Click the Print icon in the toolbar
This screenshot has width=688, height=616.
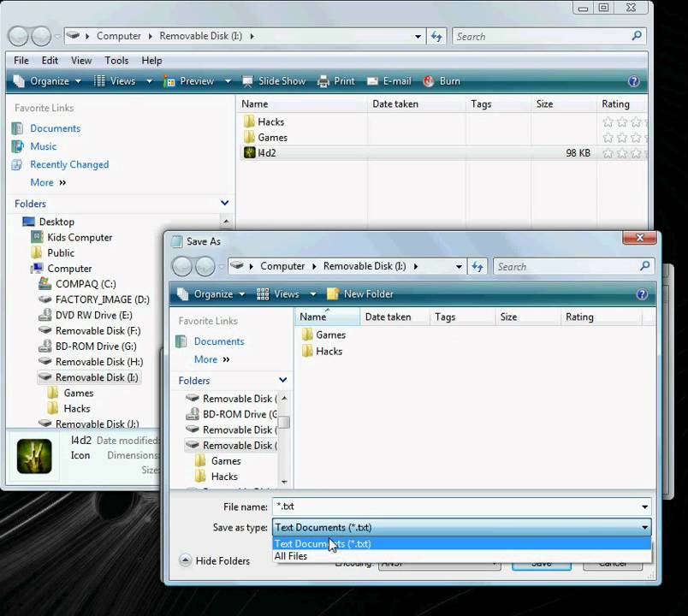pyautogui.click(x=337, y=81)
